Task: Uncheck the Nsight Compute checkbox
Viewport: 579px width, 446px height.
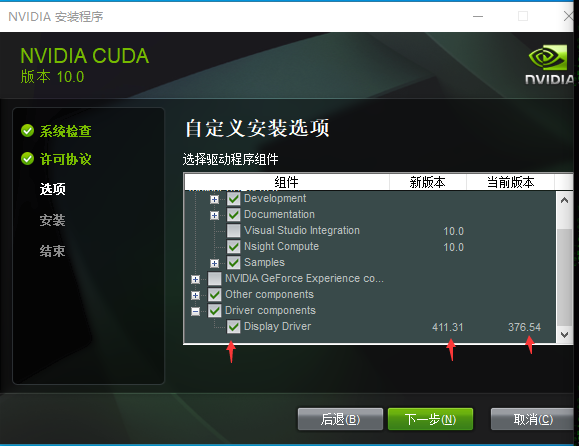Action: pyautogui.click(x=233, y=246)
